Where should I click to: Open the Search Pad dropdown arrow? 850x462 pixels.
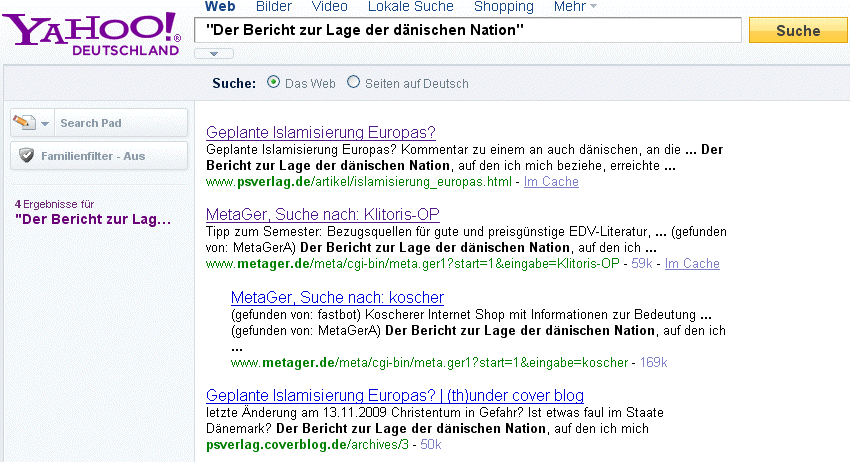(x=45, y=124)
